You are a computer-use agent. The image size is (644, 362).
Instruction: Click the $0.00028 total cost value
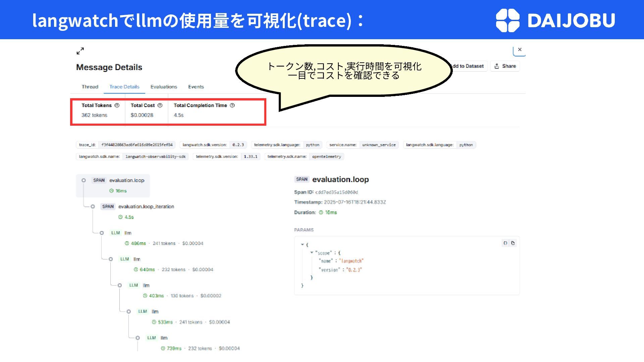pyautogui.click(x=142, y=115)
